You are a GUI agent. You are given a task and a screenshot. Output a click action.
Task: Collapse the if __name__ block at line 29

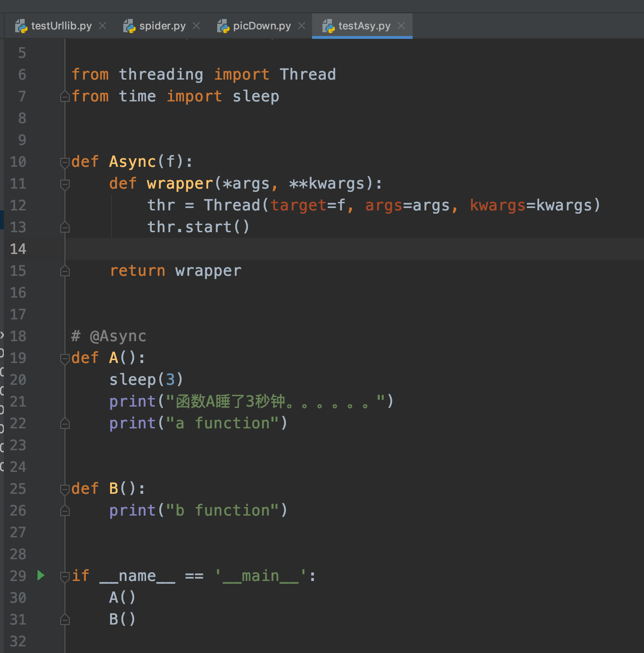[x=65, y=577]
